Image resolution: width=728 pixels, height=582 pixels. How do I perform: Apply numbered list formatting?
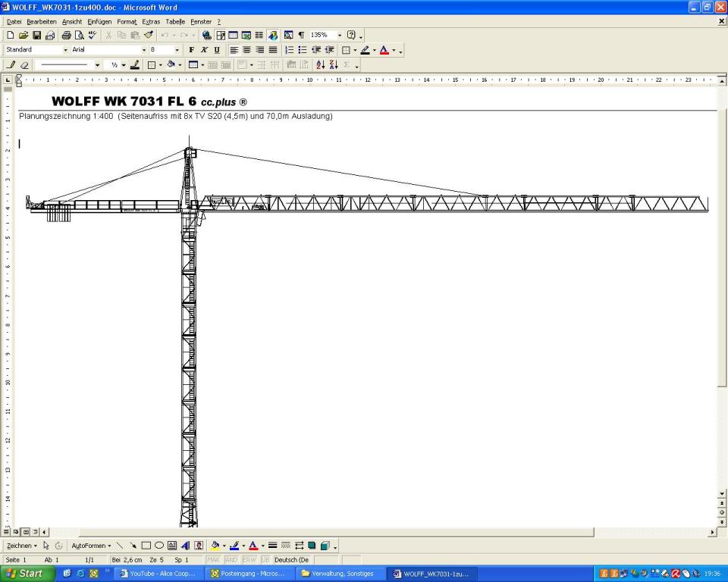point(289,50)
